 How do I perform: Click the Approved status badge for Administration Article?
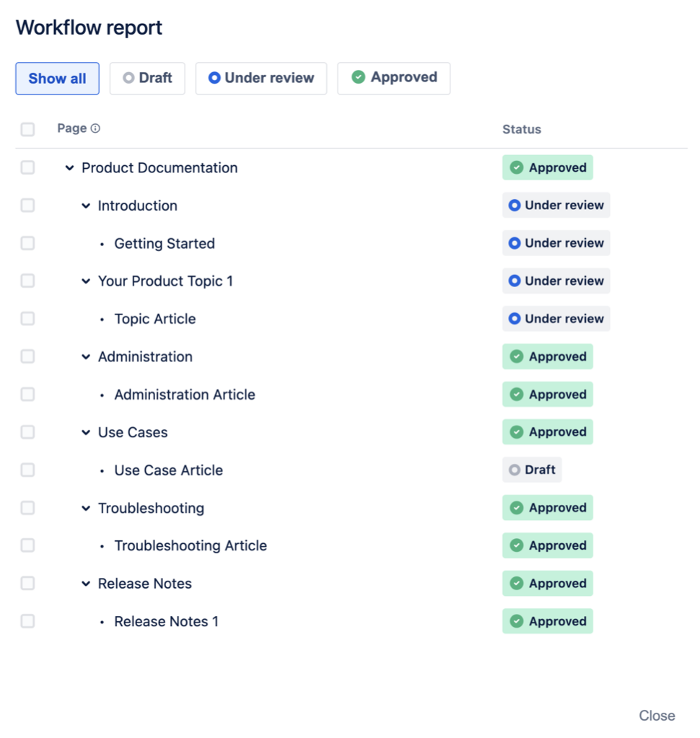pyautogui.click(x=547, y=394)
